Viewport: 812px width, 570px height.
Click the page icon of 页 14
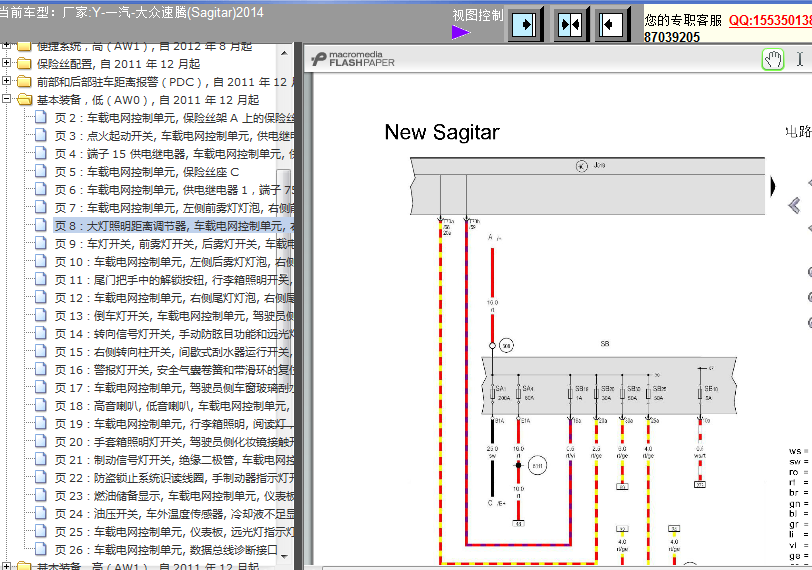coord(41,333)
